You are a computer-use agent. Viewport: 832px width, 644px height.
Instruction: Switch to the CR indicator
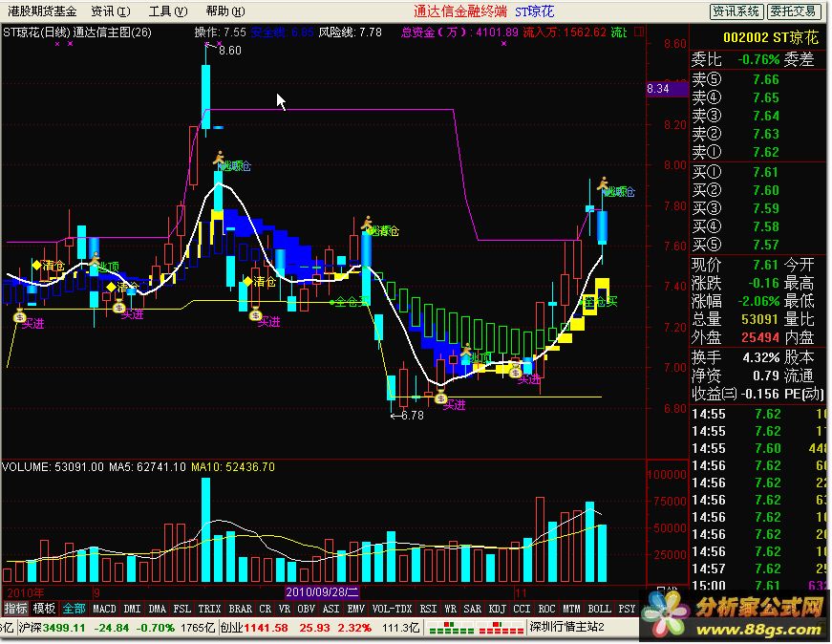point(265,609)
